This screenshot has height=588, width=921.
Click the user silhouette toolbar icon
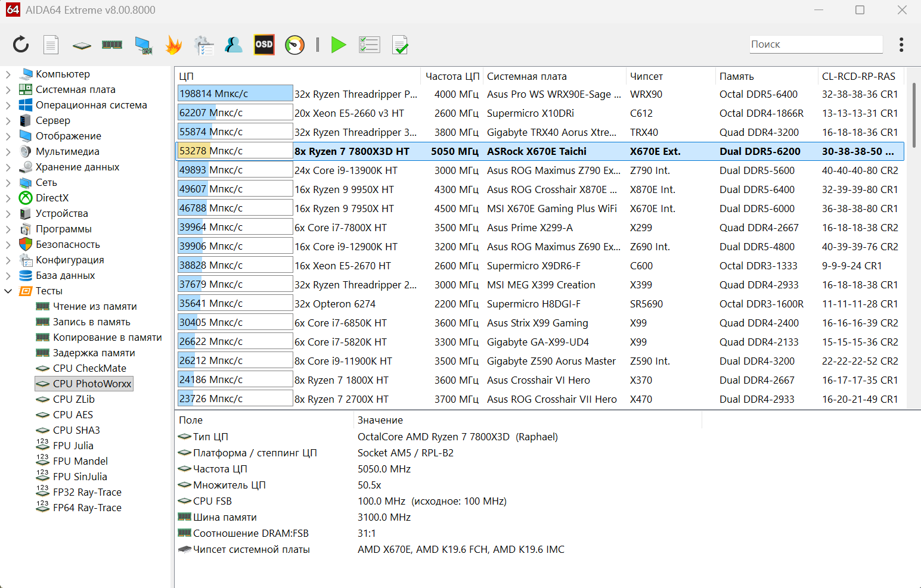(x=234, y=45)
